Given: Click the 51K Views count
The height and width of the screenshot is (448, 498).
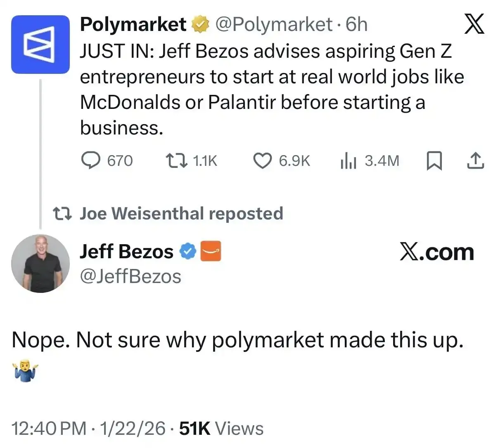Looking at the screenshot, I should pos(194,428).
